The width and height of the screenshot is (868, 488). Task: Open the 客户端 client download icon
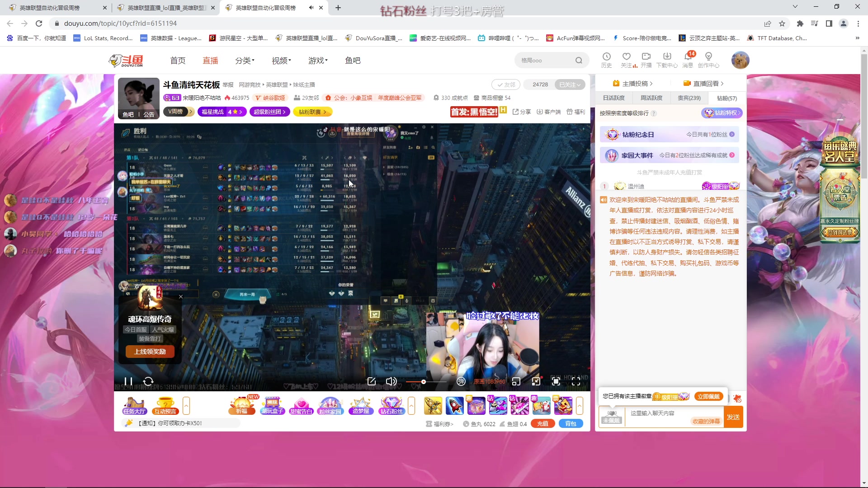548,112
